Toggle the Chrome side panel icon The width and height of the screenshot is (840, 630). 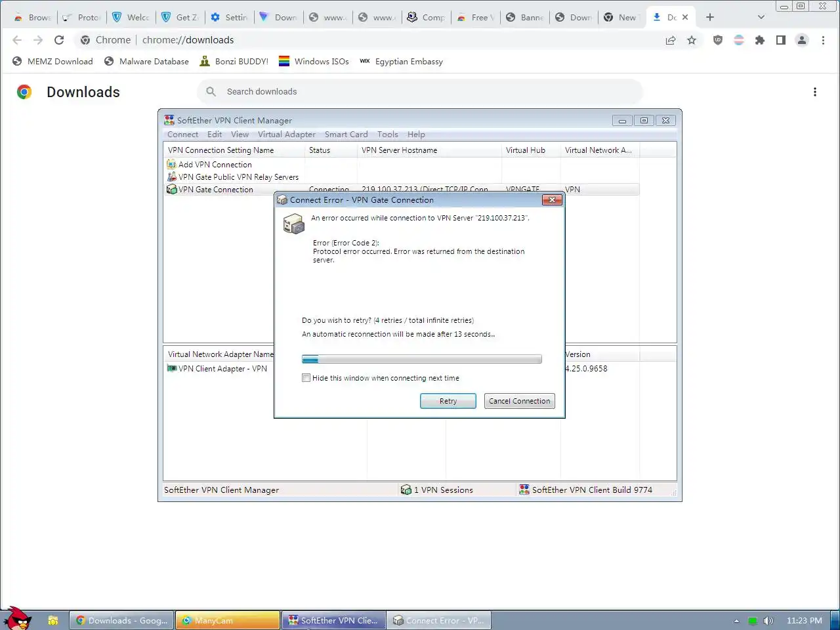781,40
